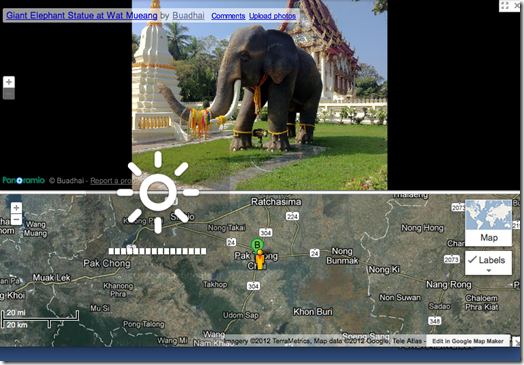
Task: Click the Chaloem Phra Kiat map label
Action: point(482,302)
